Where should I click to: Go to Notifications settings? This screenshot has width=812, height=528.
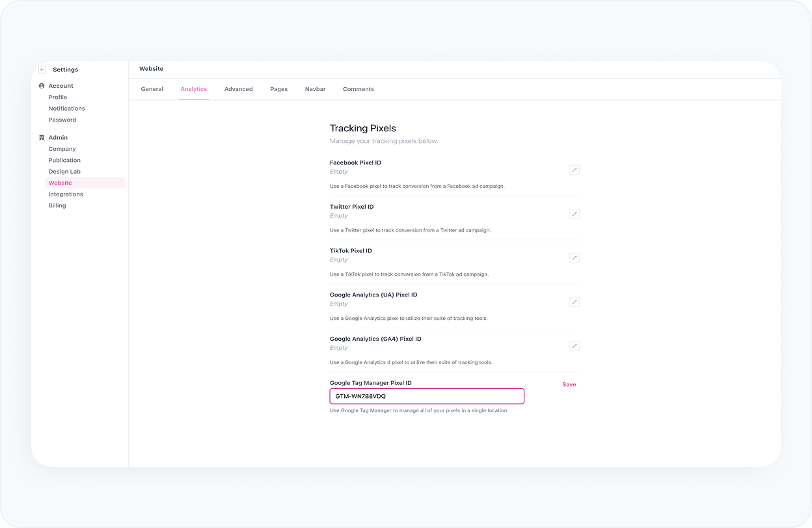tap(66, 108)
